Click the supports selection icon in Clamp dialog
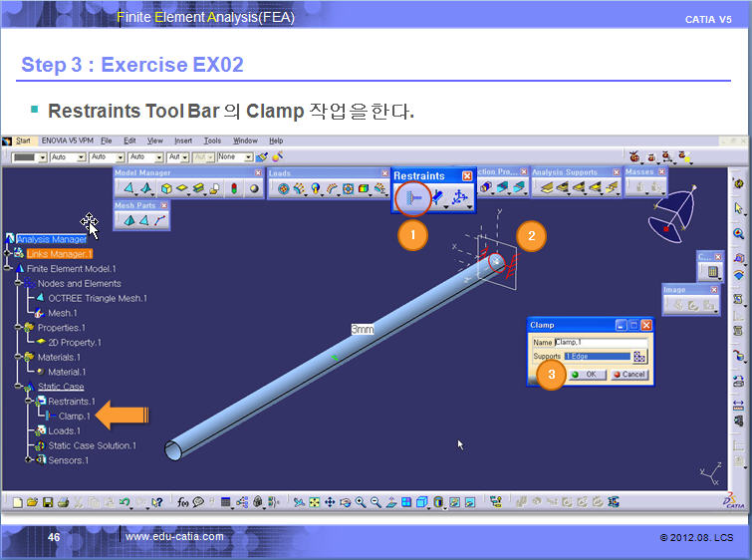 pyautogui.click(x=639, y=356)
